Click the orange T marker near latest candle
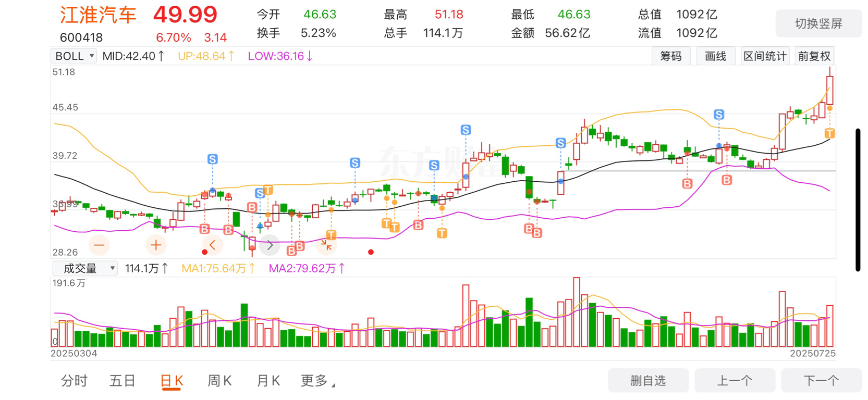 (x=829, y=133)
